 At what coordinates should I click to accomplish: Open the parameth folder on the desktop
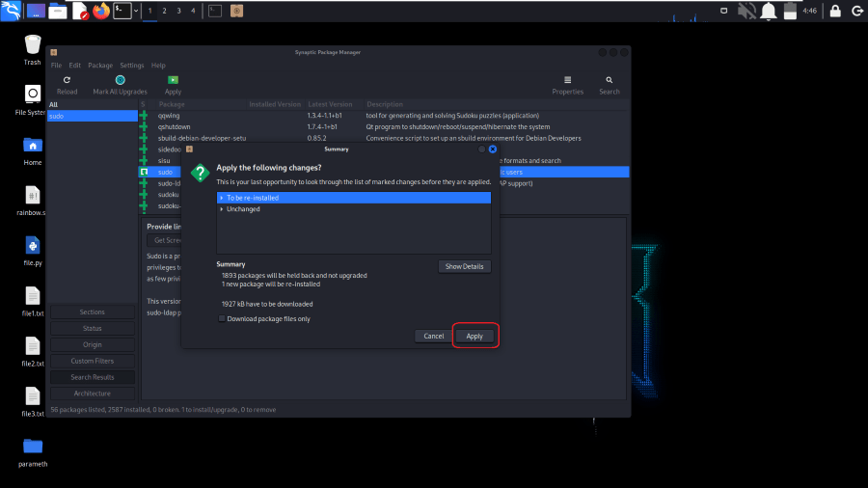pyautogui.click(x=33, y=452)
